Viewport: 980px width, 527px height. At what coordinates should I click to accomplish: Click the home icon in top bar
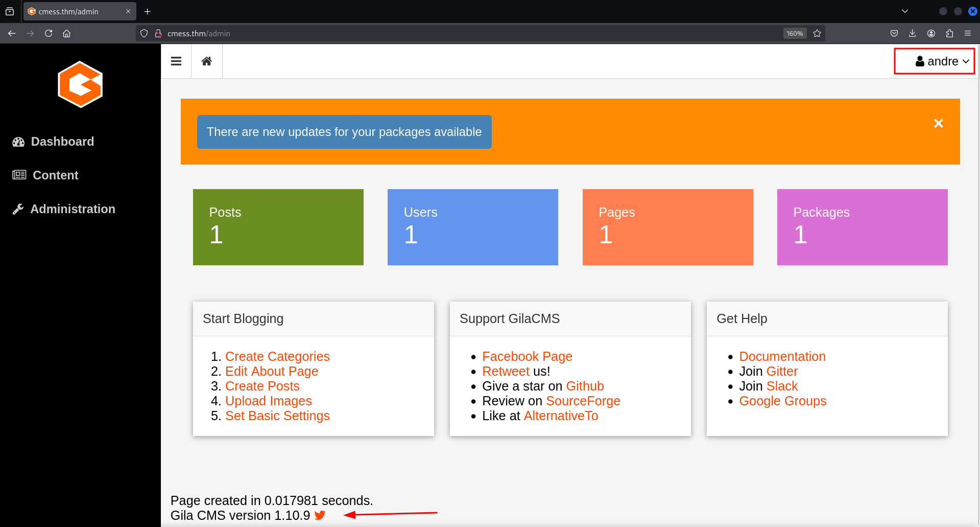[206, 61]
